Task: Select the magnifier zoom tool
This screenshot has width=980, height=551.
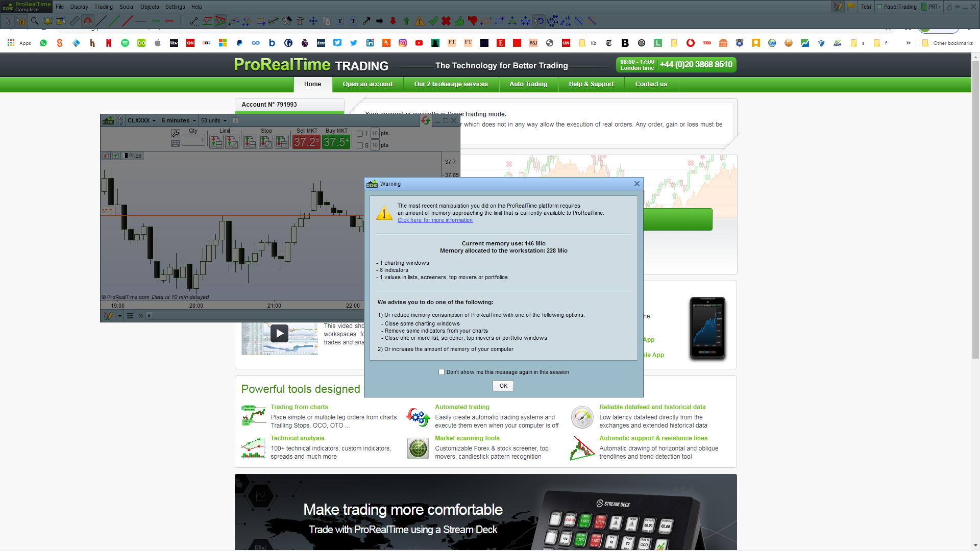Action: pos(34,21)
